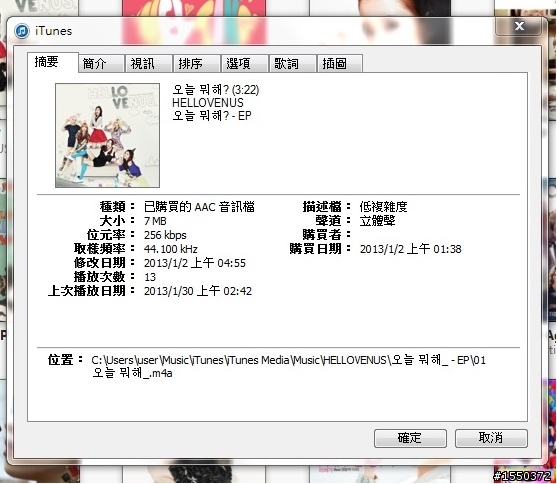Image resolution: width=557 pixels, height=484 pixels.
Task: Click the play count value 13
Action: click(x=150, y=277)
